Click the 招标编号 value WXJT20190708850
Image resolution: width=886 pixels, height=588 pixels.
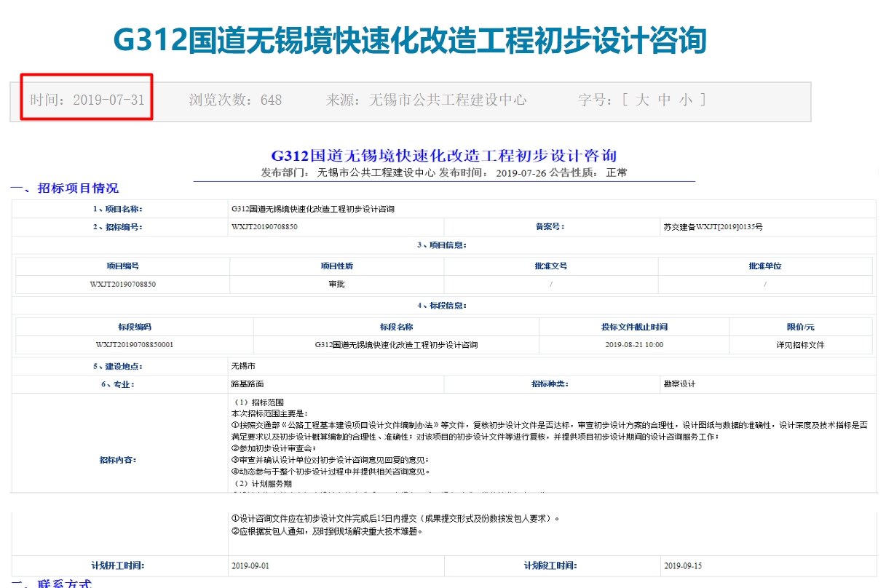[264, 227]
